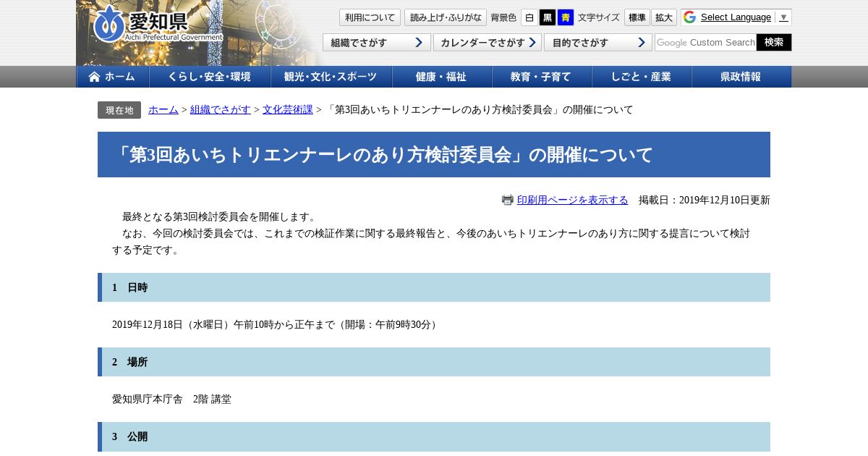The width and height of the screenshot is (868, 456).
Task: Open しごと・産業 tab
Action: click(x=642, y=77)
